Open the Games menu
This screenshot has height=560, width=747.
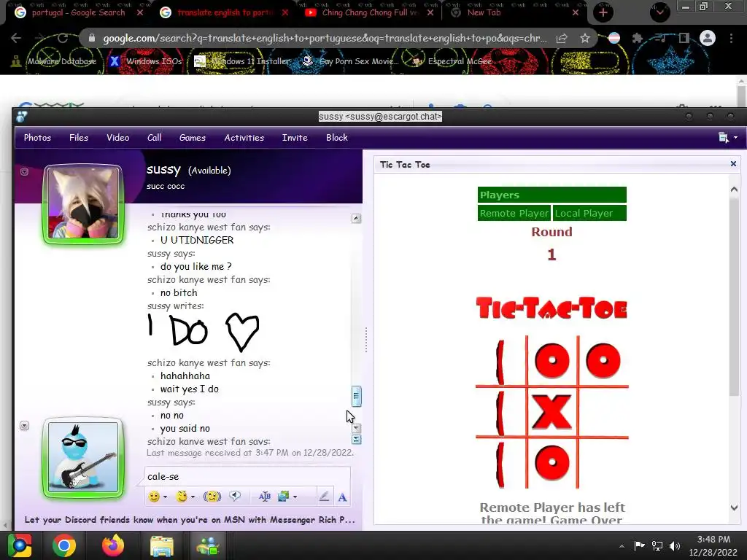pos(193,138)
